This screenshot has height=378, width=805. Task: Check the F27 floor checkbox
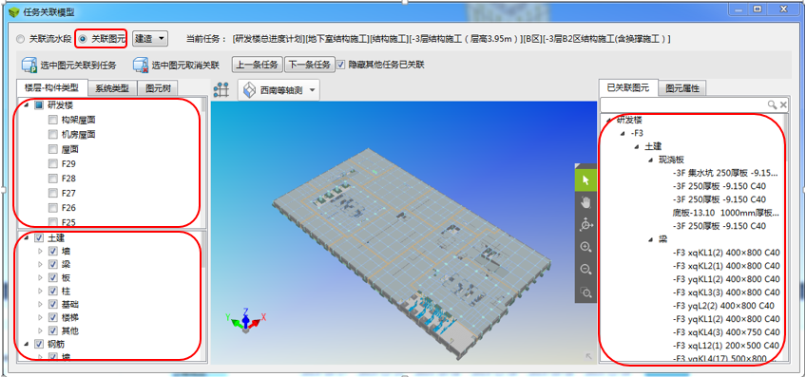[x=52, y=193]
